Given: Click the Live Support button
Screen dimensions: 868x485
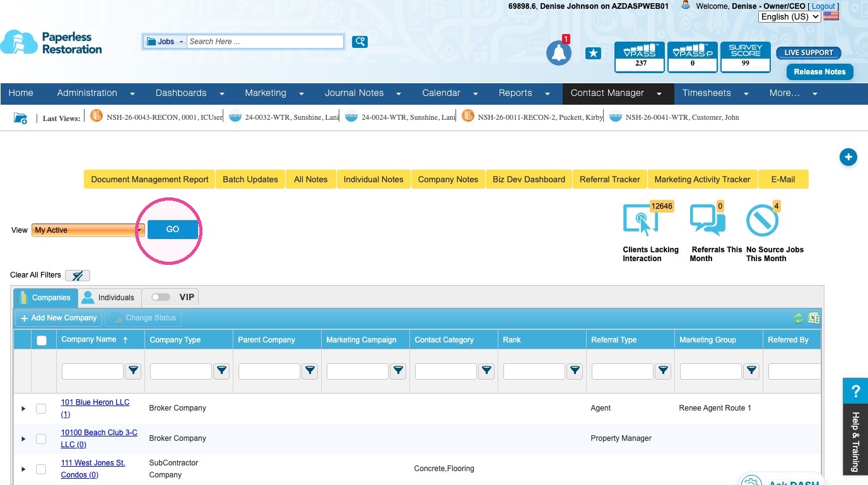Looking at the screenshot, I should (x=809, y=52).
